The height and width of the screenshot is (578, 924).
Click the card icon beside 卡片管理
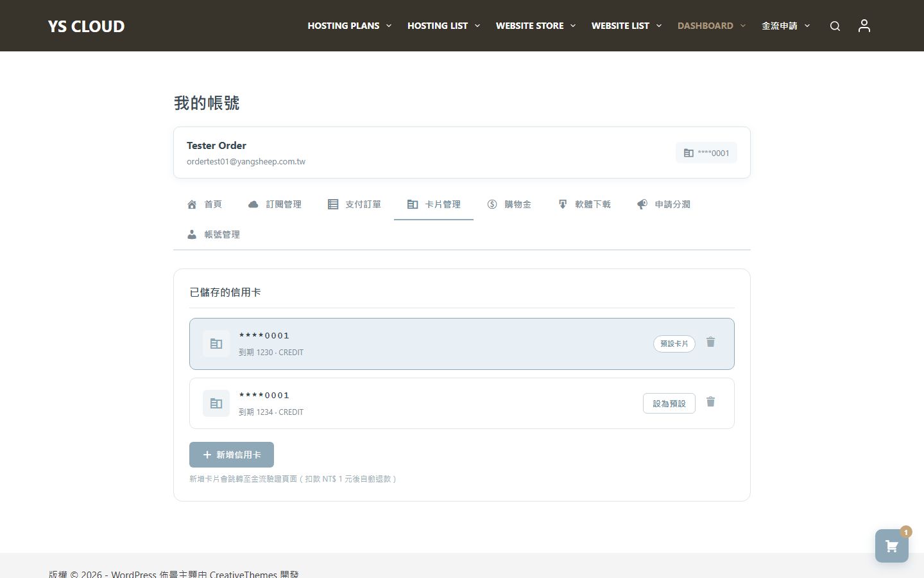pos(413,204)
